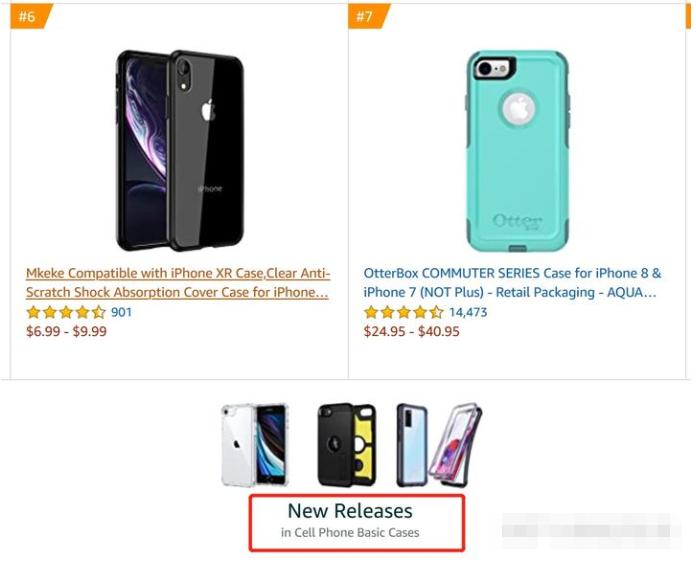This screenshot has height=566, width=696.
Task: Open the black Mkeke iPhone XR case image
Action: pyautogui.click(x=180, y=150)
